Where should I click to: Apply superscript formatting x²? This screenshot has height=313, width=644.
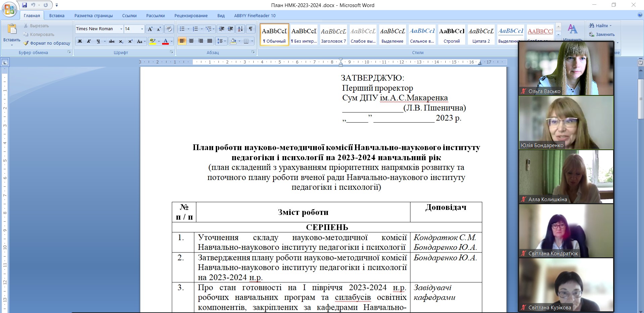[130, 41]
